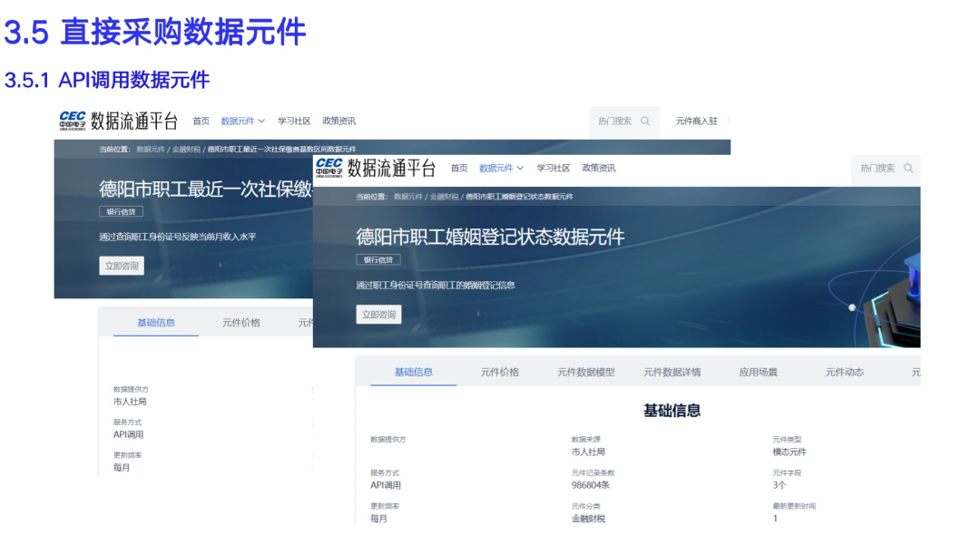The height and width of the screenshot is (544, 980).
Task: Click the CEC logo on the rear page
Action: click(73, 121)
